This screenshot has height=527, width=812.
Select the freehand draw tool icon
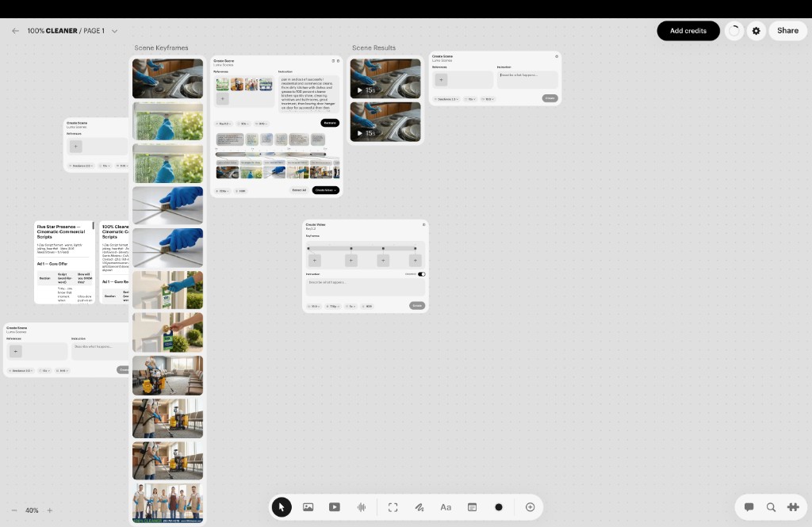(x=419, y=507)
